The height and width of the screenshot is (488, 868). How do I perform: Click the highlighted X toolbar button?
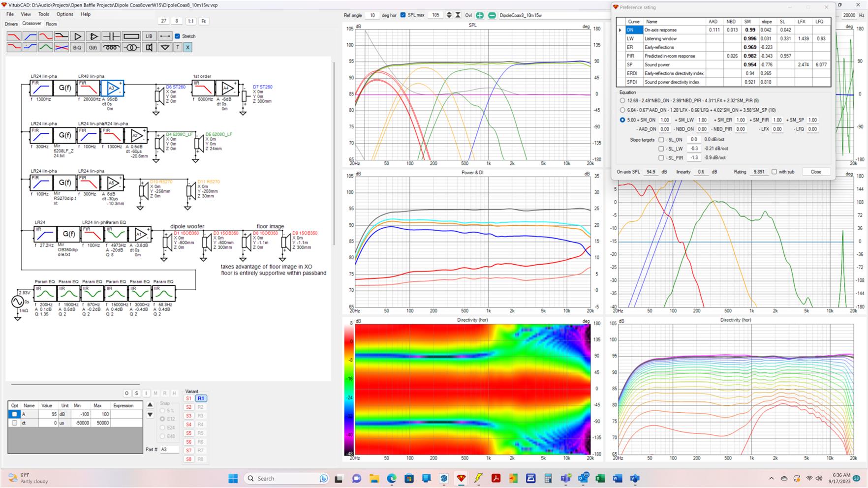point(187,48)
